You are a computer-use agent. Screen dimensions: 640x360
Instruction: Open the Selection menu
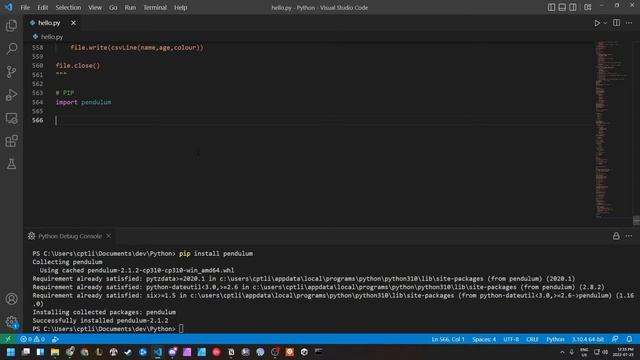coord(68,7)
